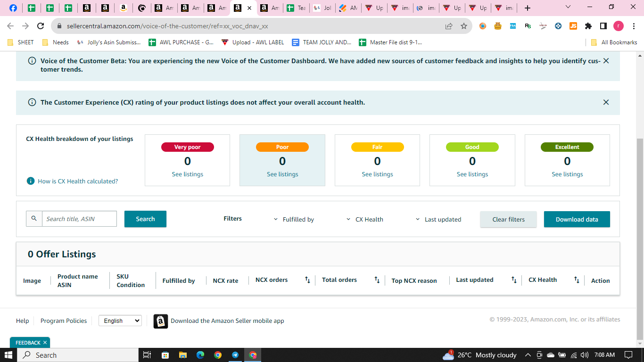Image resolution: width=644 pixels, height=362 pixels.
Task: Close the active Amazon tab
Action: point(249,8)
